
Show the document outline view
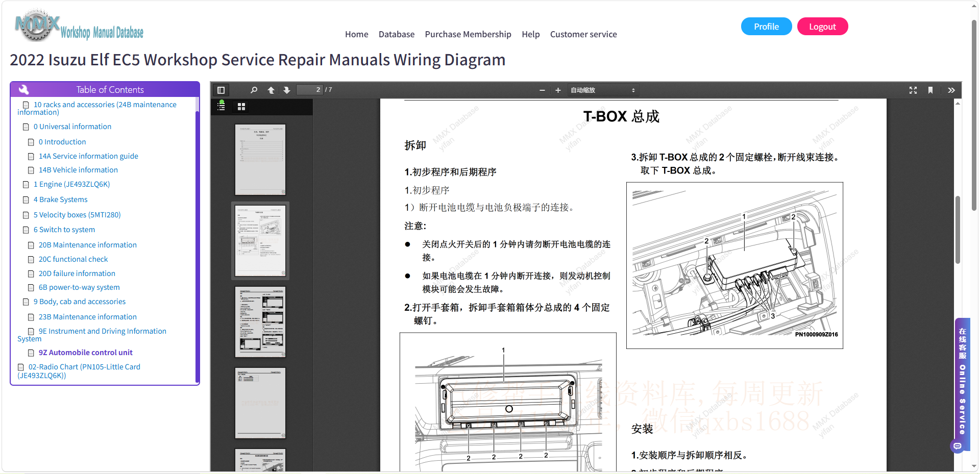[x=222, y=106]
